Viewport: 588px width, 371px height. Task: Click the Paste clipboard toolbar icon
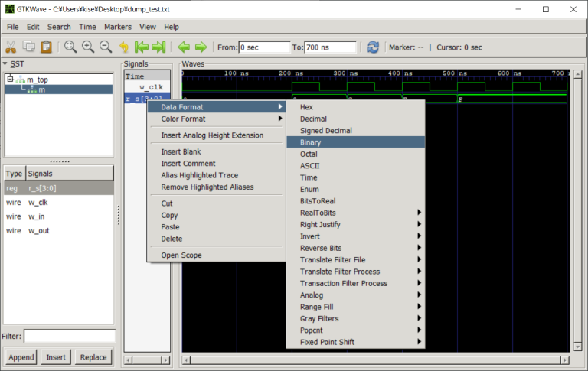(x=46, y=47)
